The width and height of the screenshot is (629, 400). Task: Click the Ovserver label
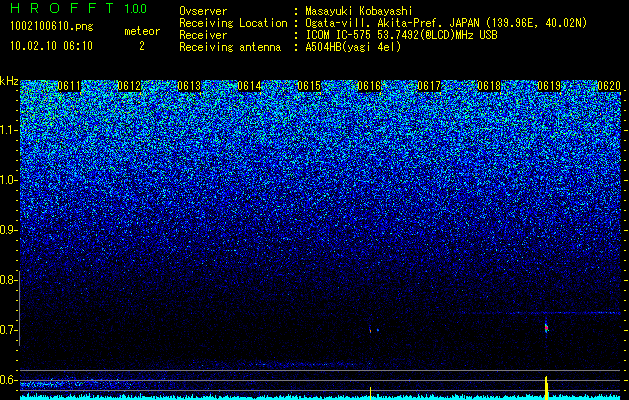[x=203, y=11]
